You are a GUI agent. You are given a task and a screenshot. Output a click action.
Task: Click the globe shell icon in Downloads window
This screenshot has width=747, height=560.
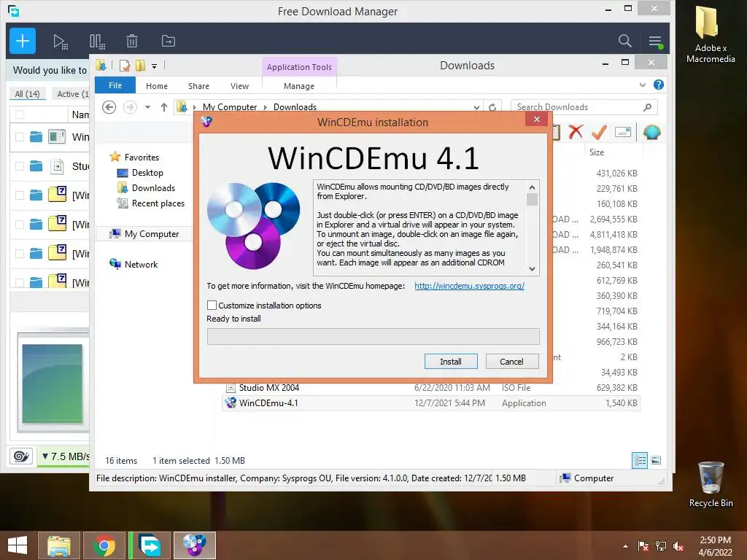pos(651,132)
